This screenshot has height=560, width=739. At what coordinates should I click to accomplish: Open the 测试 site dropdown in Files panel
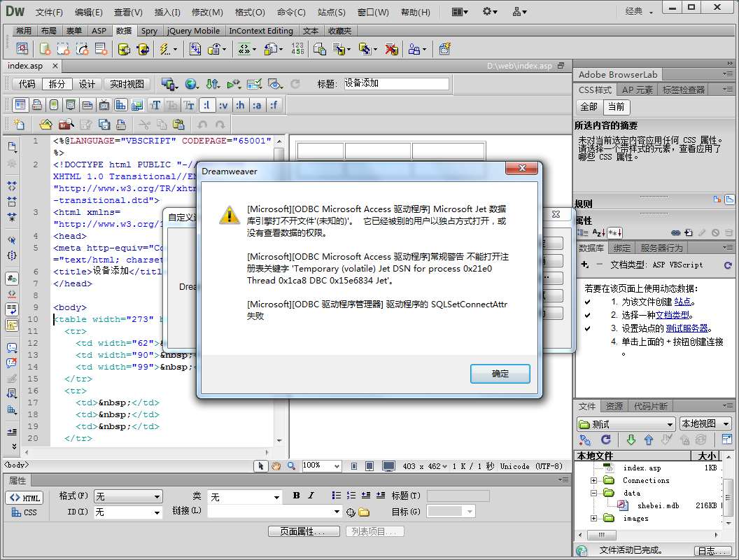point(626,424)
